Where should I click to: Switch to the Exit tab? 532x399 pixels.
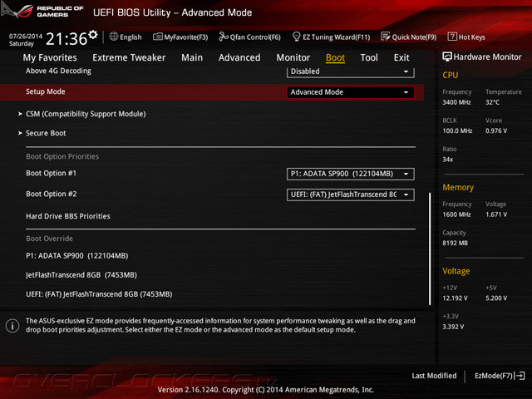[x=401, y=57]
